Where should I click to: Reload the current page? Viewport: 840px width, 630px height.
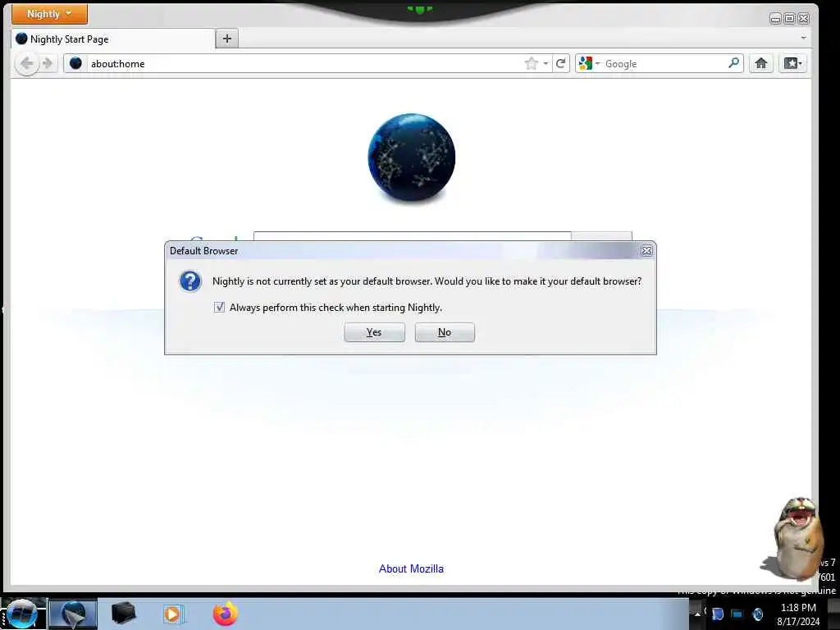561,64
